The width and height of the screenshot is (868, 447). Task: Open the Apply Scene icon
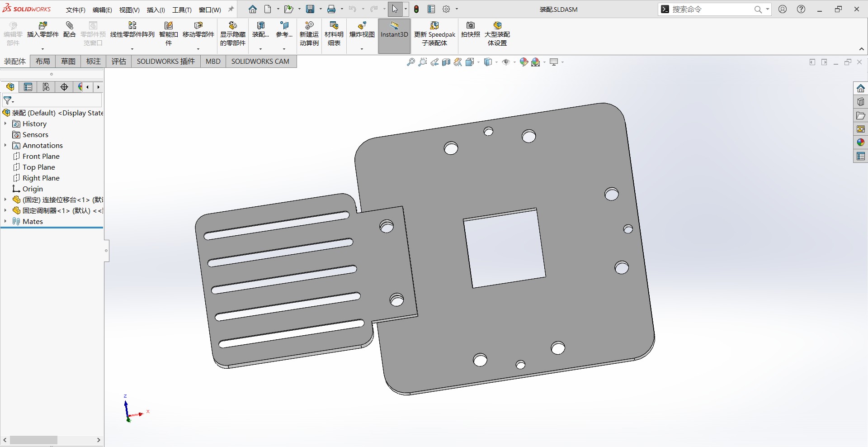[536, 62]
